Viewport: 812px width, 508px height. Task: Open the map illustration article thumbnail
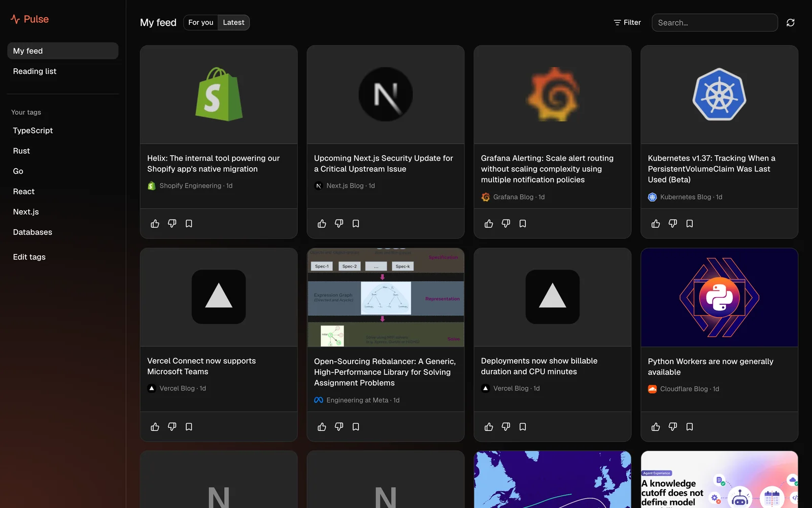point(553,480)
